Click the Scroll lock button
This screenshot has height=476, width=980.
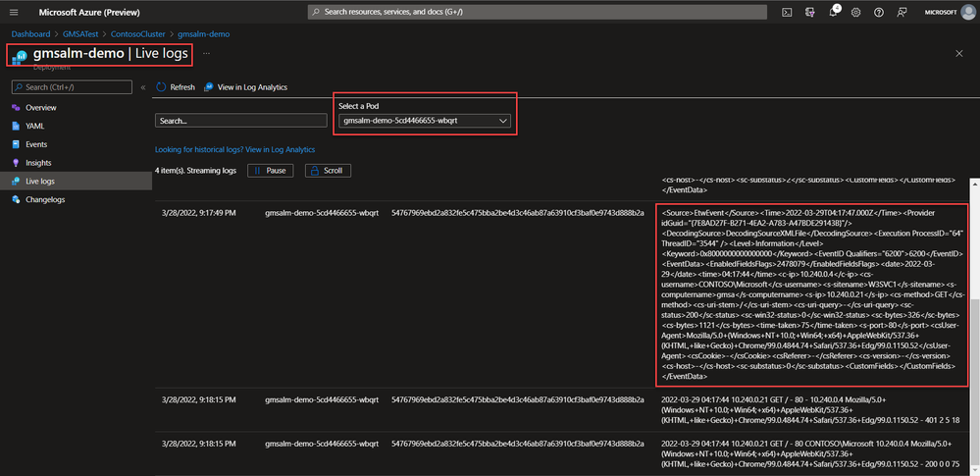(328, 171)
